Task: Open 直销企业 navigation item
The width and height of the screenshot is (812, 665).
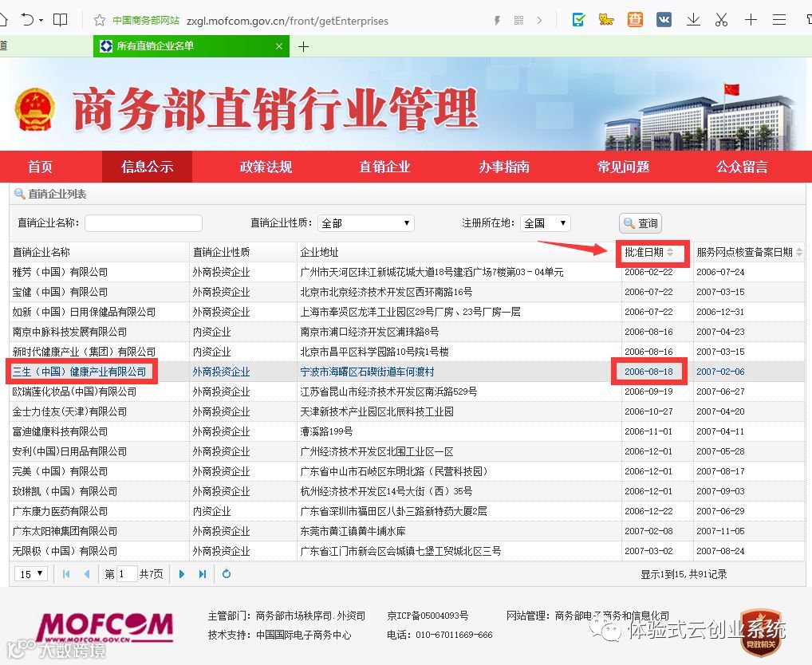Action: tap(384, 167)
